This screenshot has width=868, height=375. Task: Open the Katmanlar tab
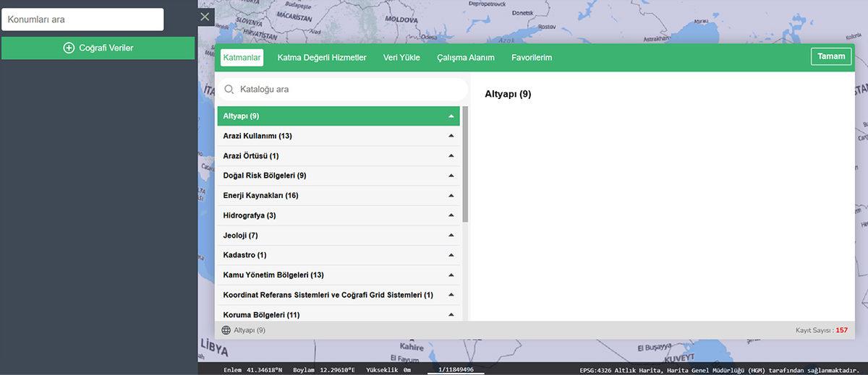[242, 58]
